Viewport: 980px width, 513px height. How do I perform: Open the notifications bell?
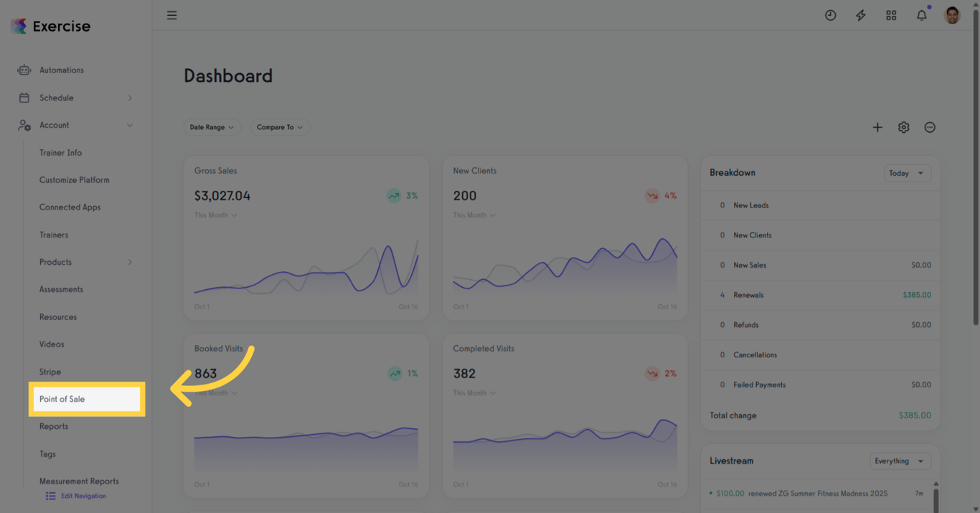pos(921,15)
